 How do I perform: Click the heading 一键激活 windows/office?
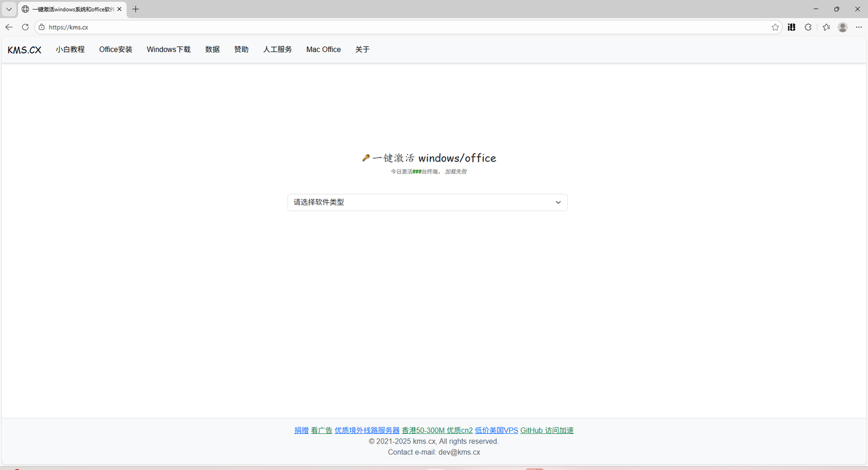429,158
